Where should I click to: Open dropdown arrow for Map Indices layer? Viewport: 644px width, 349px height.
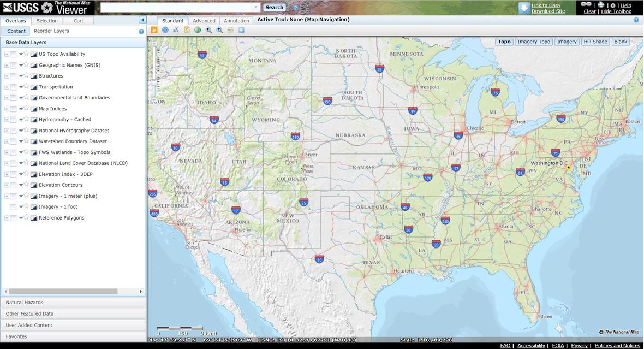tap(21, 109)
